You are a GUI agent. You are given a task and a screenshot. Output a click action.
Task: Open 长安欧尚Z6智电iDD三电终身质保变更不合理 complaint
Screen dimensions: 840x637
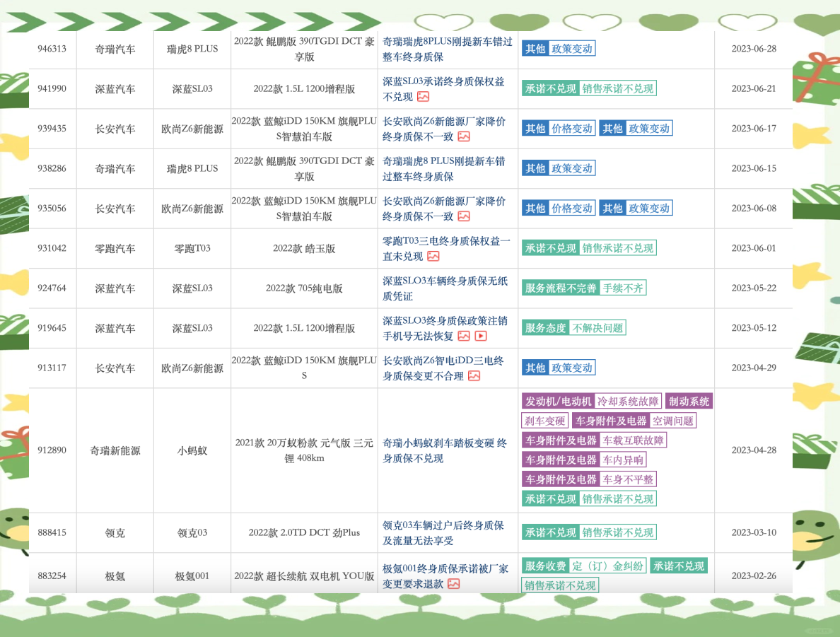pyautogui.click(x=443, y=368)
